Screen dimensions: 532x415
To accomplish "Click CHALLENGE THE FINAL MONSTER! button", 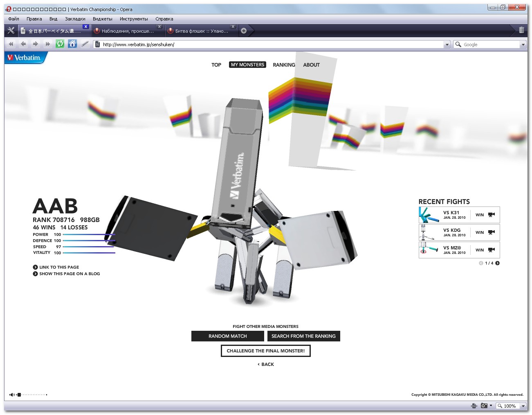I will click(265, 351).
